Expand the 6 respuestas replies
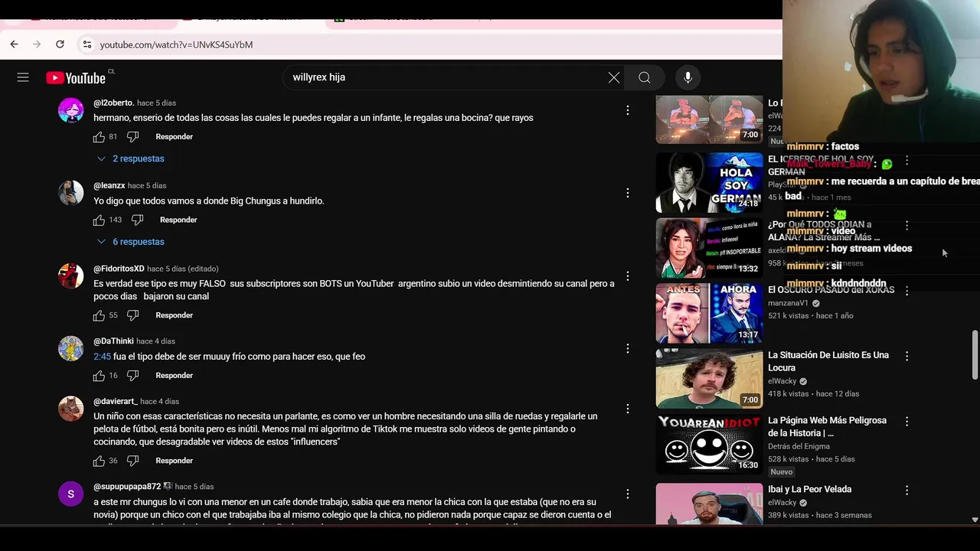980x551 pixels. click(130, 242)
